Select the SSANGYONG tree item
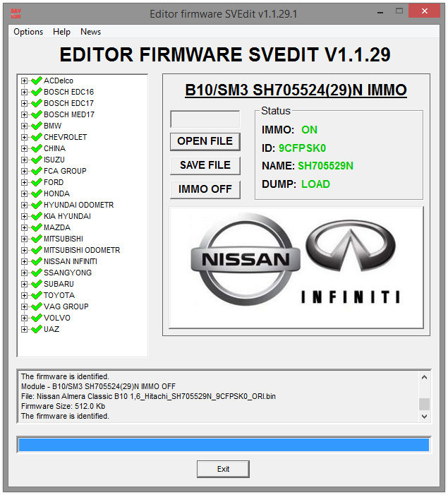The image size is (448, 495). (x=68, y=273)
